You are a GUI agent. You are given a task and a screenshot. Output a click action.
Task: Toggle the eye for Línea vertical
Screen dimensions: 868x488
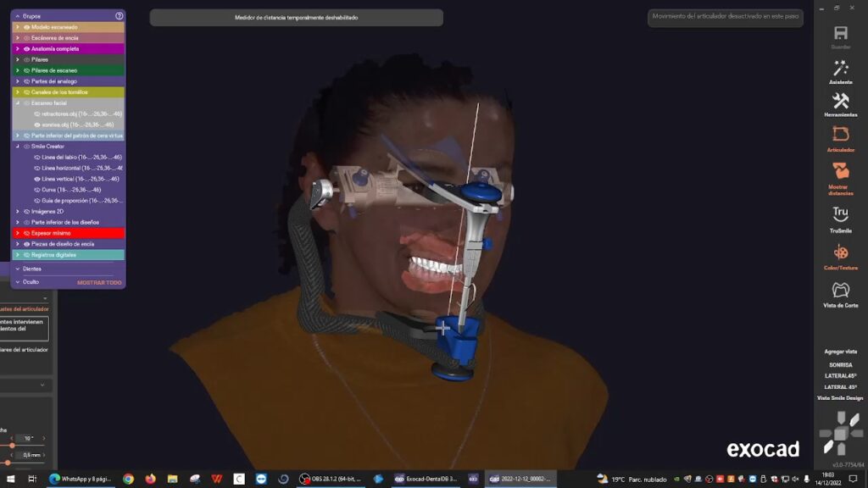[37, 180]
